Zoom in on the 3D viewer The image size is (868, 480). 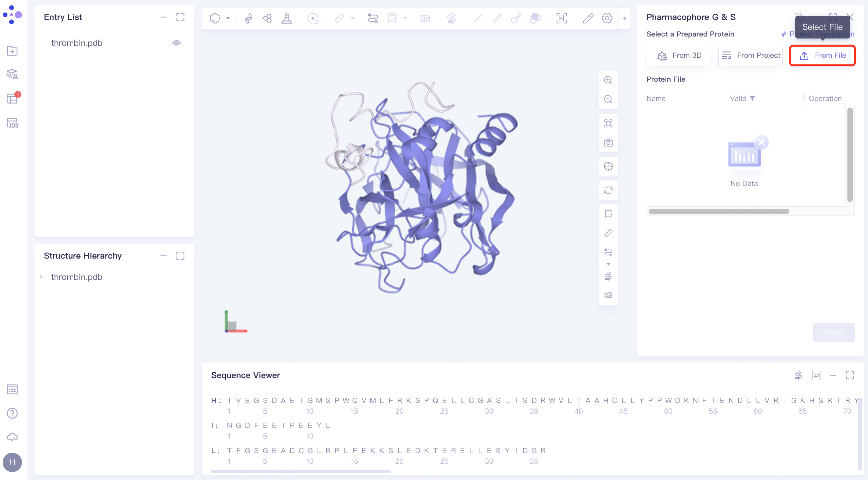pyautogui.click(x=608, y=80)
